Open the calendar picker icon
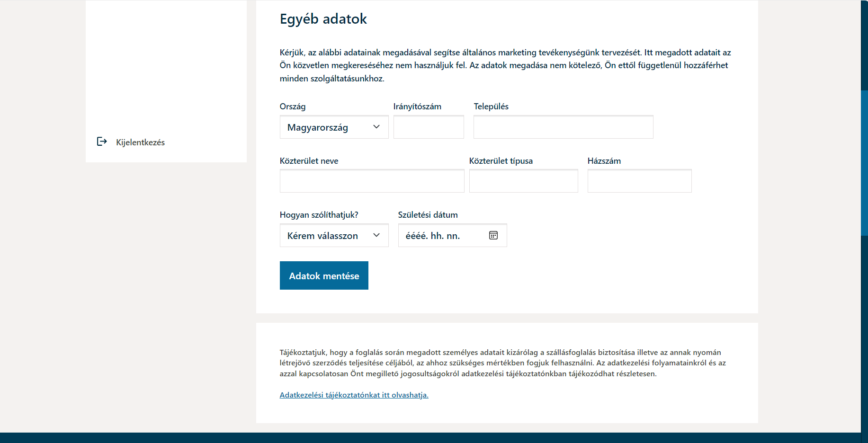The height and width of the screenshot is (443, 868). coord(493,235)
